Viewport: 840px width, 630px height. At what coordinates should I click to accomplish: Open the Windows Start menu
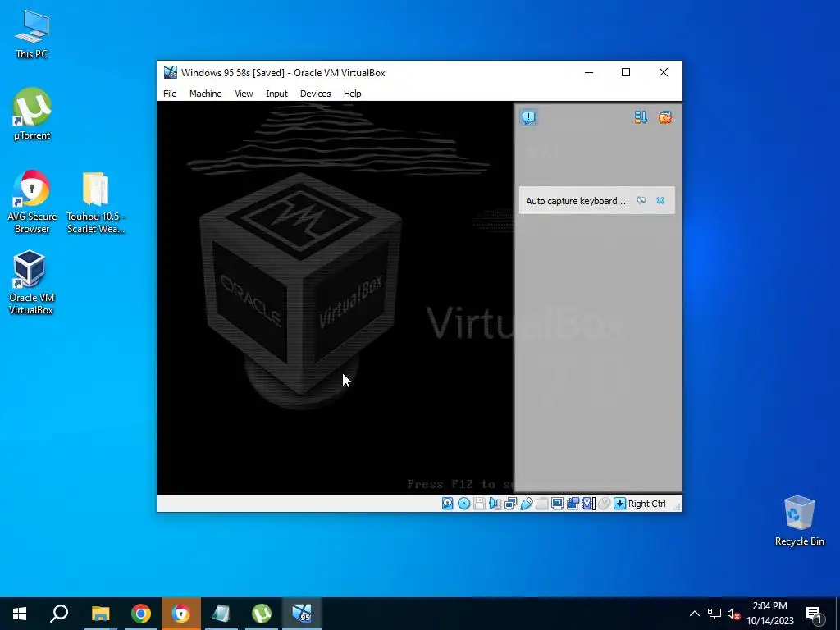tap(20, 614)
